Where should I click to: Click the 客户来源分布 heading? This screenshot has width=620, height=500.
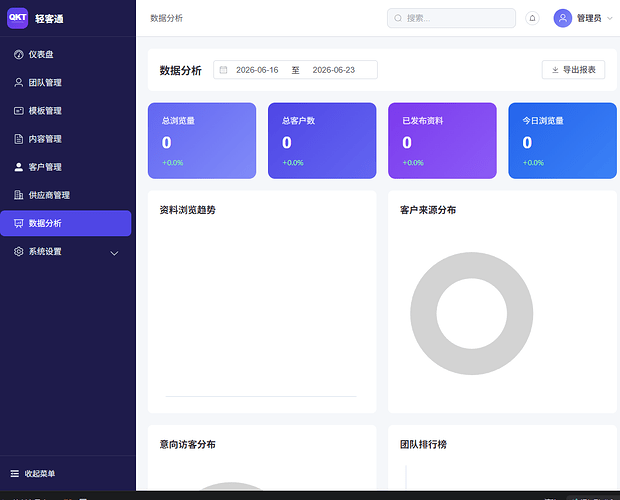[x=428, y=210]
